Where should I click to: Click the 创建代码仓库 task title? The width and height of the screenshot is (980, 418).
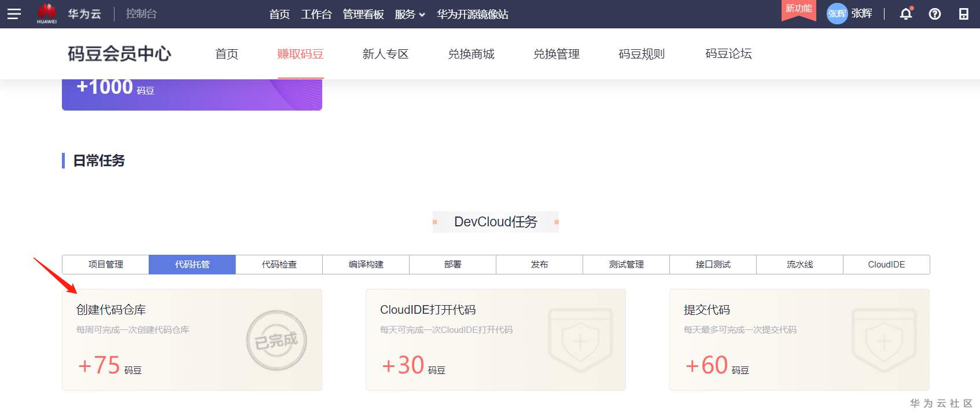tap(111, 310)
